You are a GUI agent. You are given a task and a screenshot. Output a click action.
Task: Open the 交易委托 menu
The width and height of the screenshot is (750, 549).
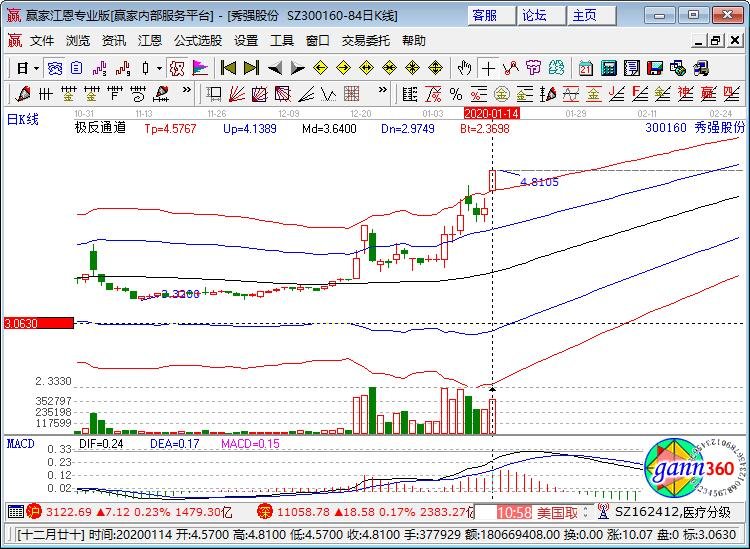(x=366, y=41)
